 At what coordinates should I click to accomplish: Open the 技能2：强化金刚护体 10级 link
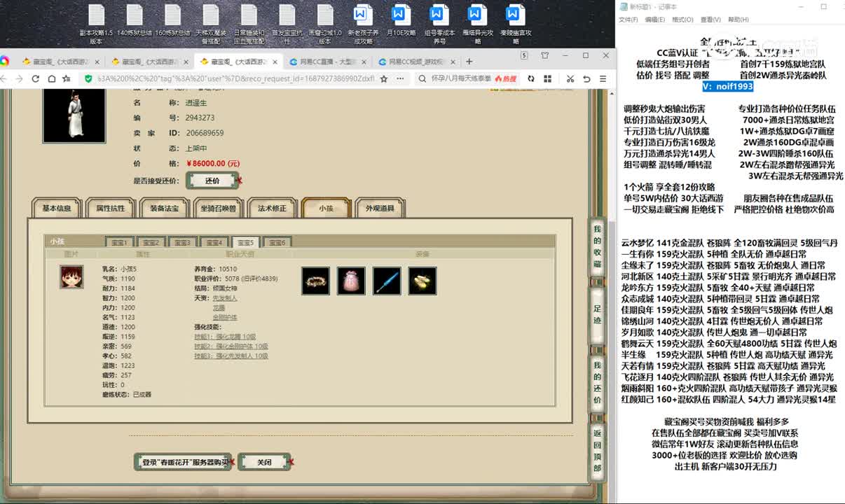point(231,346)
